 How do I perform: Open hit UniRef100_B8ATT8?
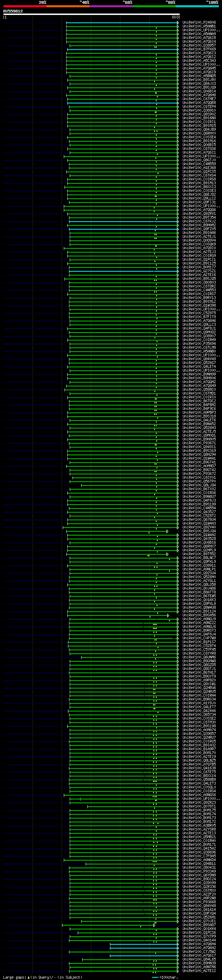tap(199, 592)
